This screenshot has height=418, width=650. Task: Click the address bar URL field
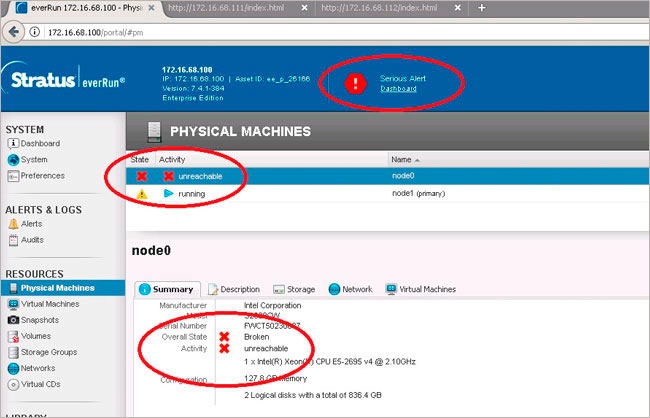[x=344, y=32]
